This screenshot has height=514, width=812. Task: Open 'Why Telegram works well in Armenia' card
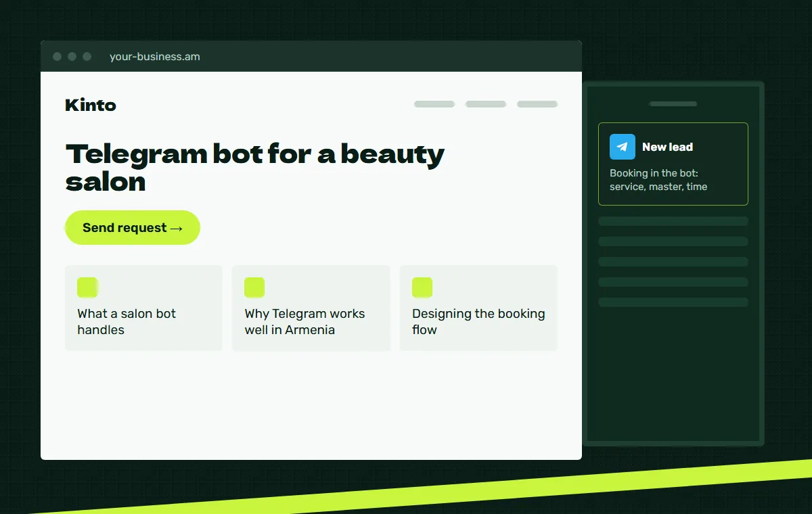pos(311,308)
